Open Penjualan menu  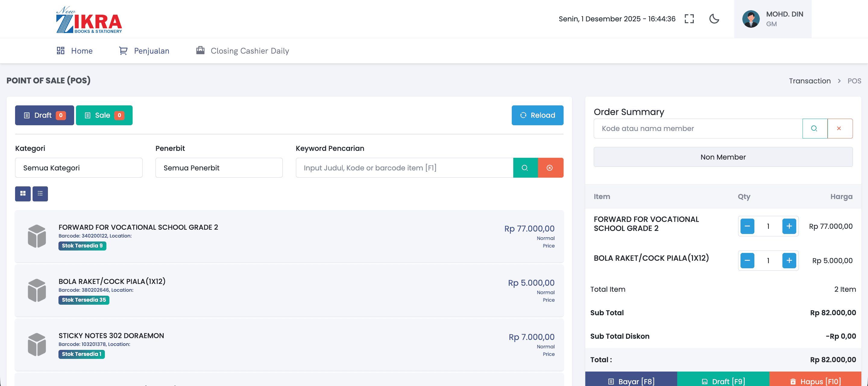pos(144,51)
